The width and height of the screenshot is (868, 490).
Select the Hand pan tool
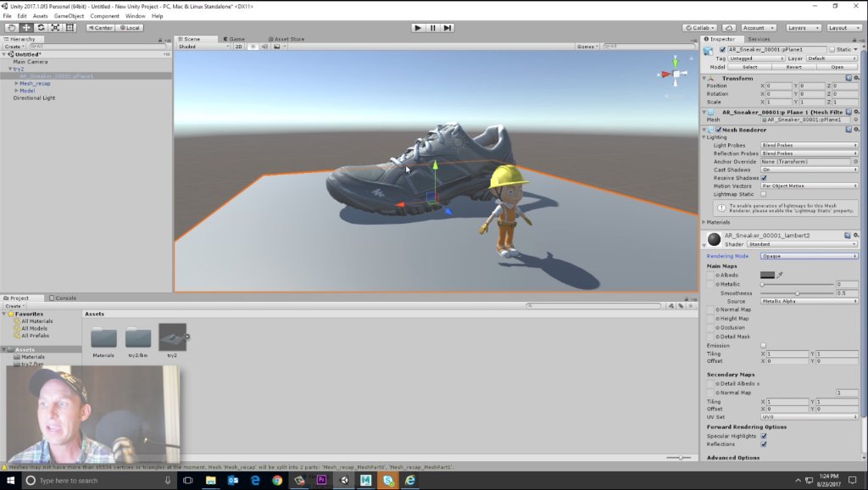pos(12,27)
